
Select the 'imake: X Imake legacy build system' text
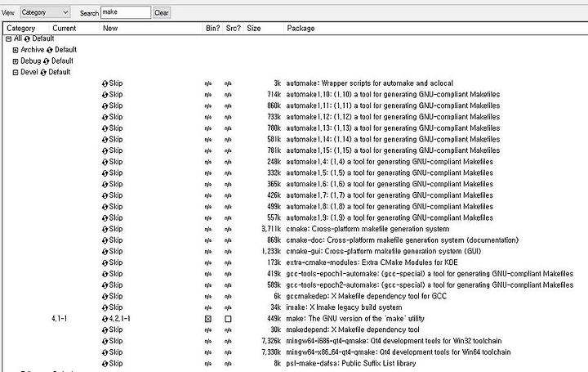(344, 307)
